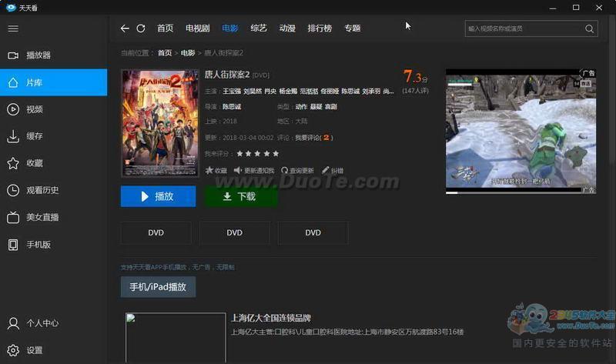Click the 7.3分 rating score

pyautogui.click(x=415, y=77)
